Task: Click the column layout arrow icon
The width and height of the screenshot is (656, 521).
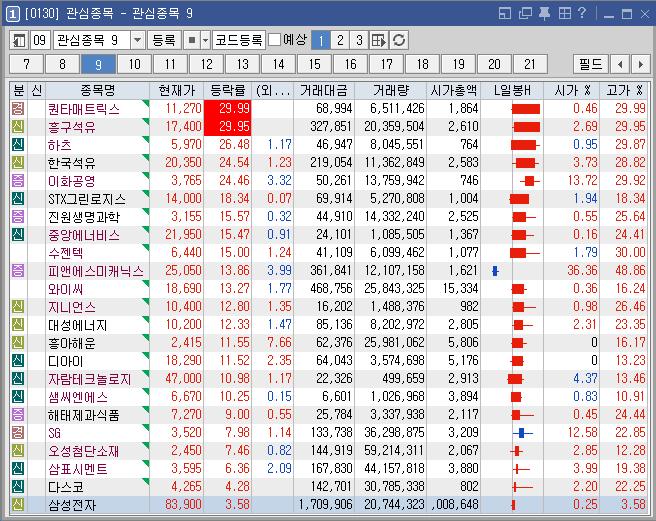Action: [x=379, y=40]
